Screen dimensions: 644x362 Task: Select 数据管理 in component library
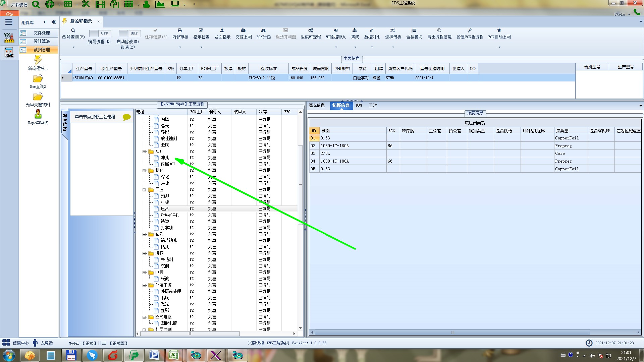pyautogui.click(x=42, y=50)
